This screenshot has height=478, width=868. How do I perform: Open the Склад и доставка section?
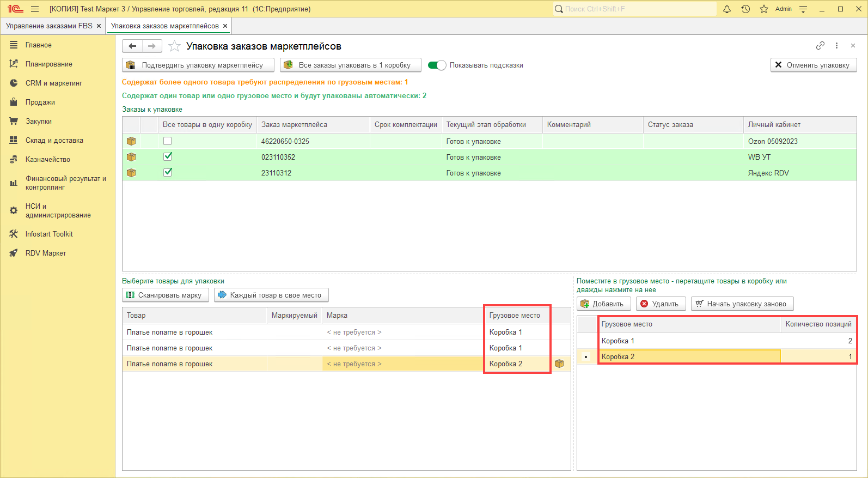[54, 140]
